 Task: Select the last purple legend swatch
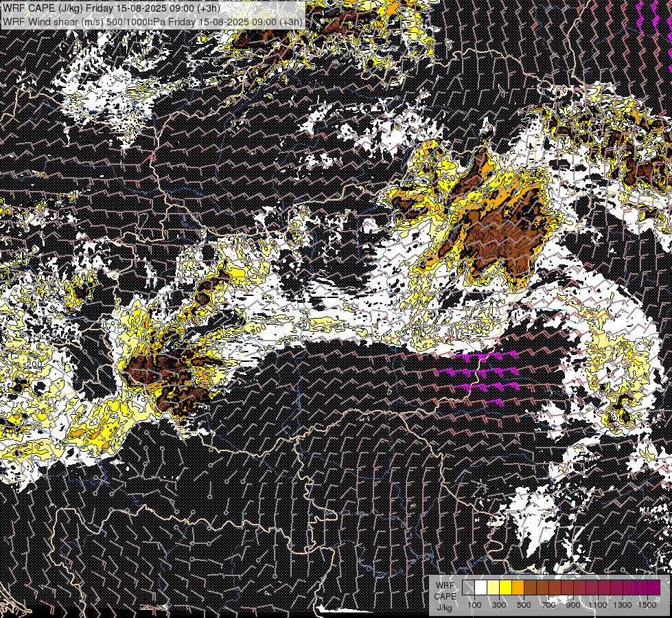(x=654, y=587)
